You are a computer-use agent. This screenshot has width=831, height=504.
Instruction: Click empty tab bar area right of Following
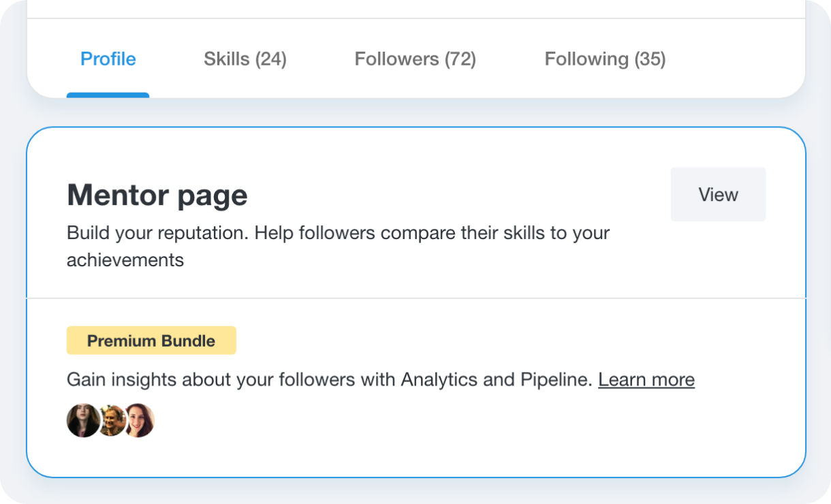click(x=736, y=59)
